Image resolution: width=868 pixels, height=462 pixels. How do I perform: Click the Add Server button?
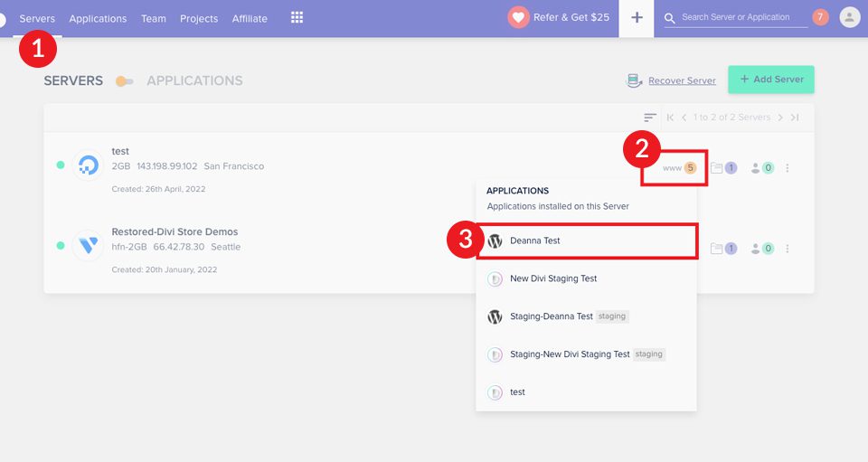(771, 80)
